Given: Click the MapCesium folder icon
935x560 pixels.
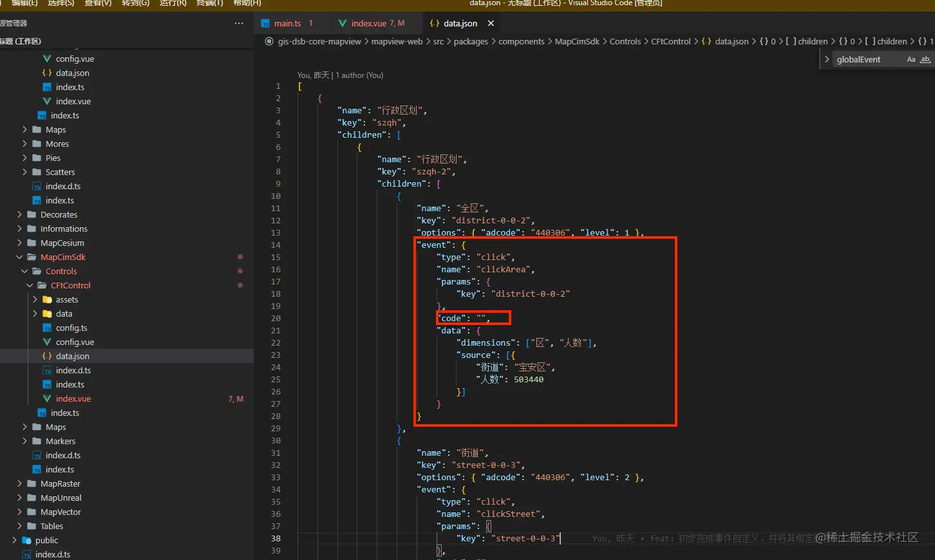Looking at the screenshot, I should (32, 243).
